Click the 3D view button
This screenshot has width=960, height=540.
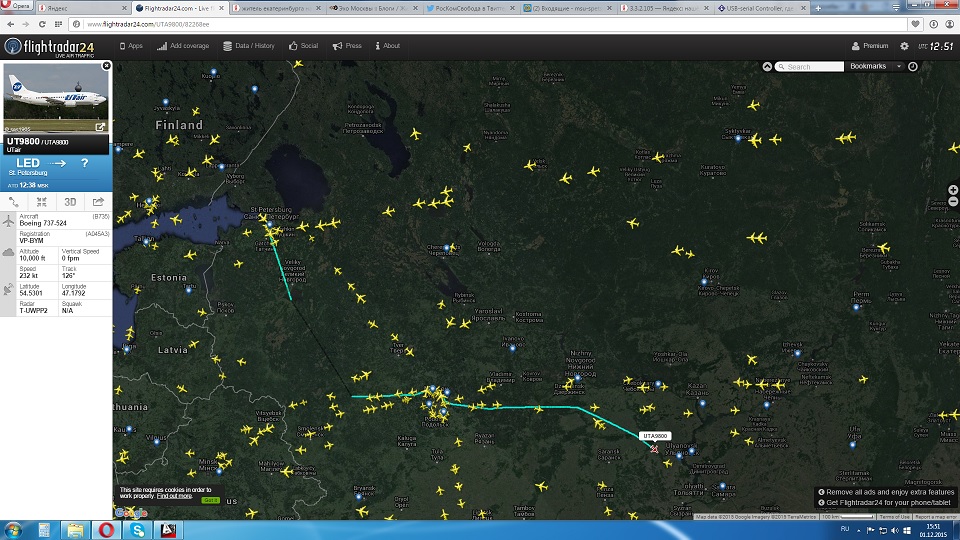coord(70,202)
